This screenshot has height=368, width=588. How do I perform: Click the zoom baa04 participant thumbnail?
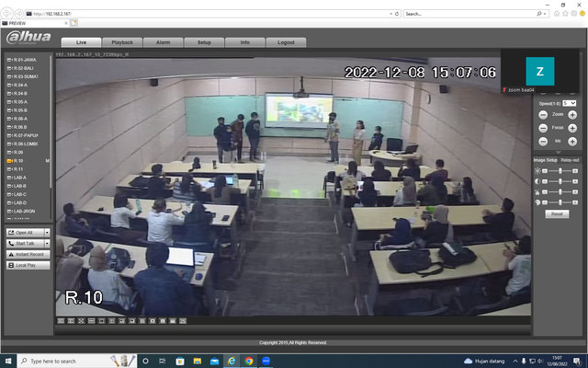click(x=539, y=72)
